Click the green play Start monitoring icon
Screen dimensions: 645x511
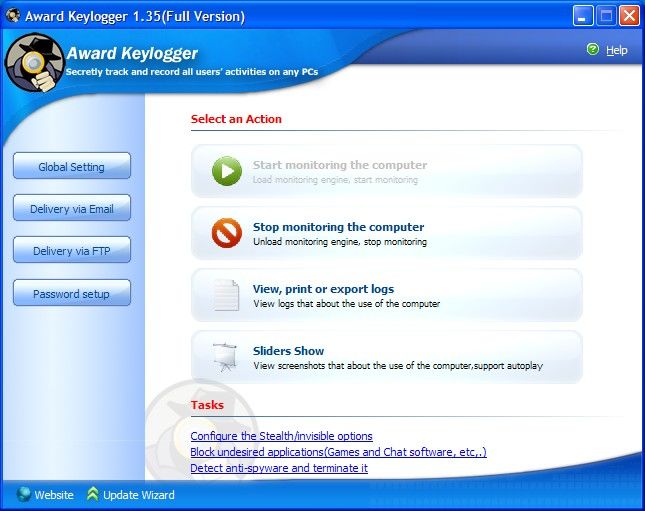point(227,171)
